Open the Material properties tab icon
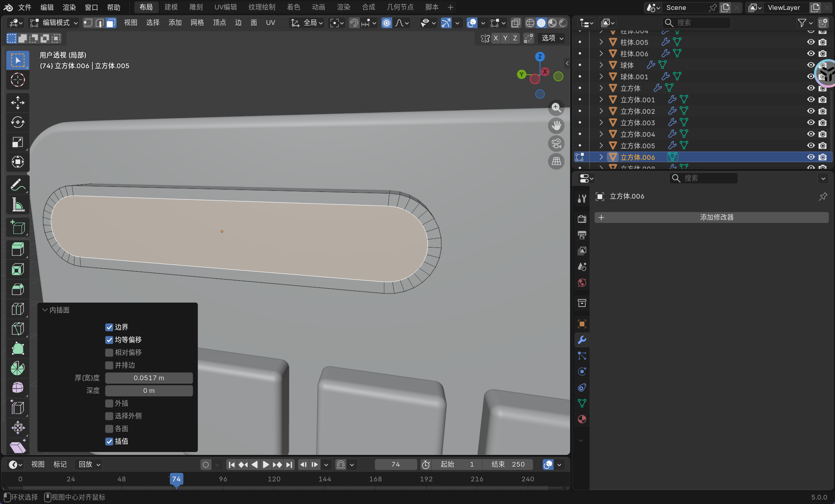835x504 pixels. point(582,419)
